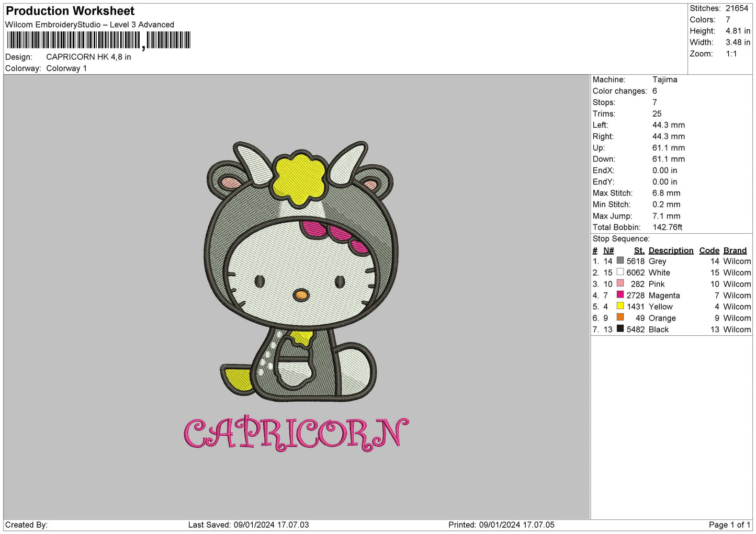Click the 'N#' column header

[608, 251]
